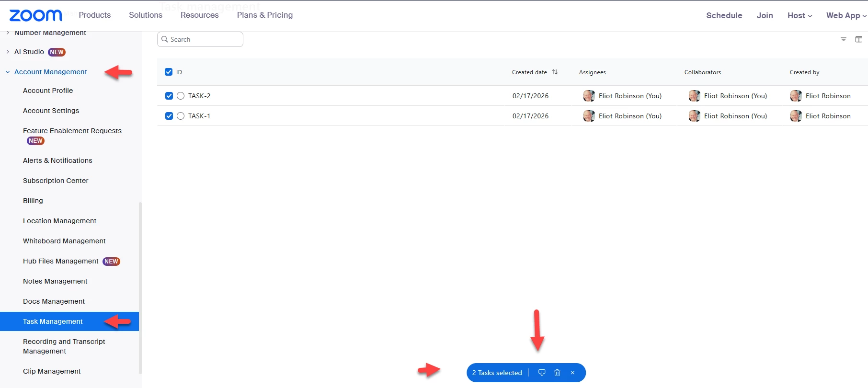This screenshot has width=868, height=388.
Task: Open Whiteboard Management
Action: pos(64,241)
